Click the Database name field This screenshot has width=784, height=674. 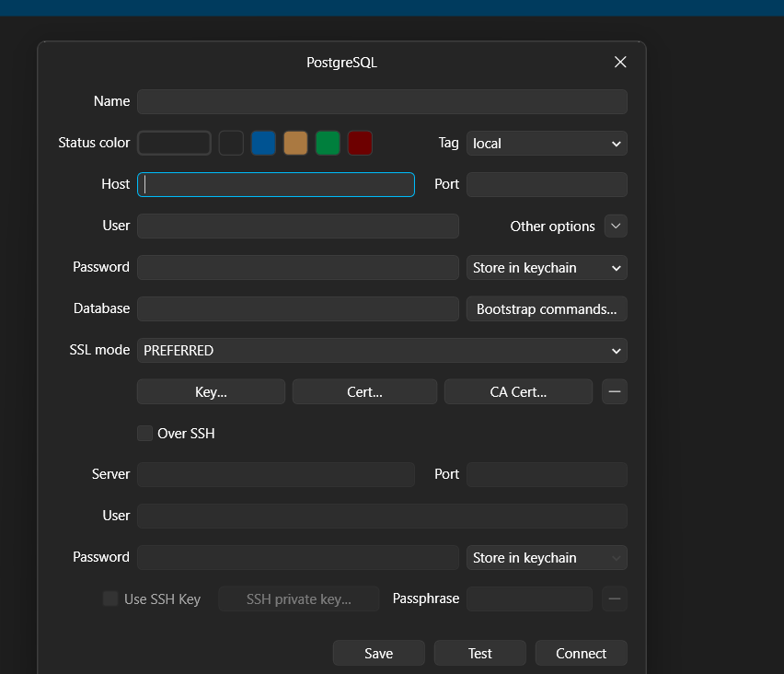pos(298,308)
